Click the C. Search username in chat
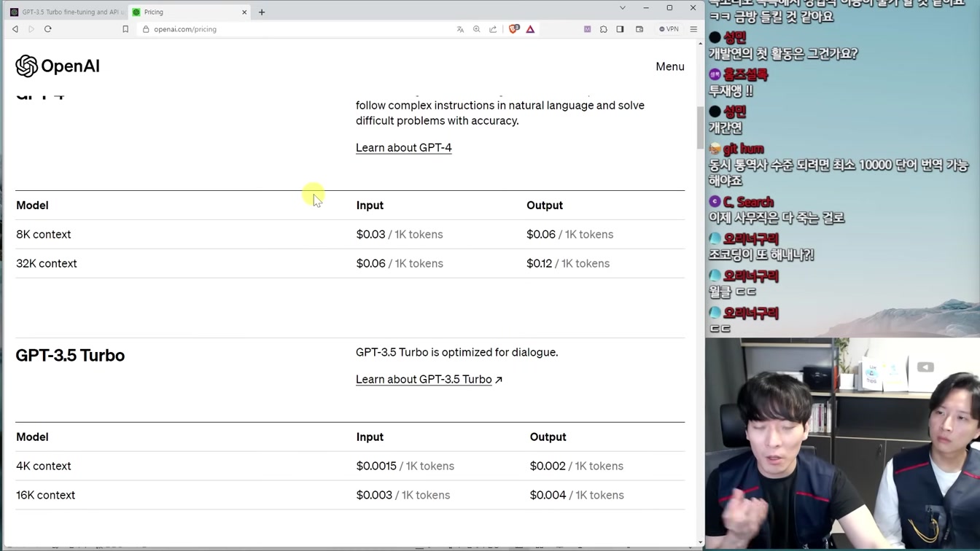This screenshot has height=551, width=980. click(748, 202)
